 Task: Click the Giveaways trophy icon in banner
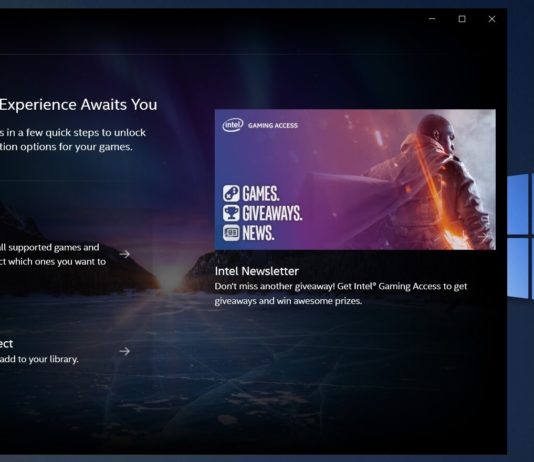click(x=231, y=213)
